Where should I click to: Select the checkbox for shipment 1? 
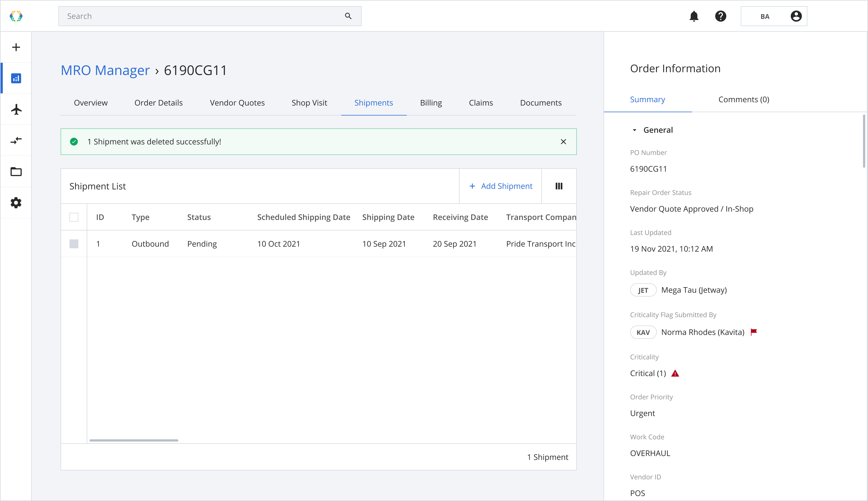click(x=74, y=244)
